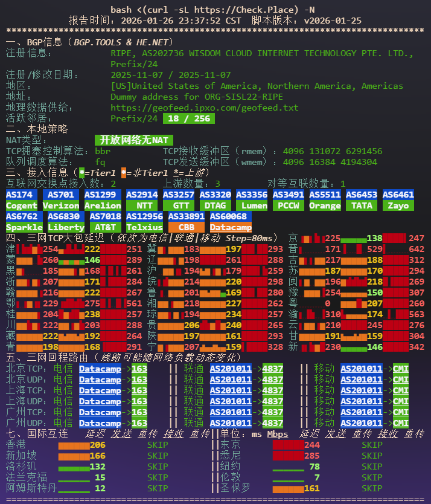Click the SKIP value in the 洛杉矶 row
This screenshot has width=431, height=504.
(158, 467)
